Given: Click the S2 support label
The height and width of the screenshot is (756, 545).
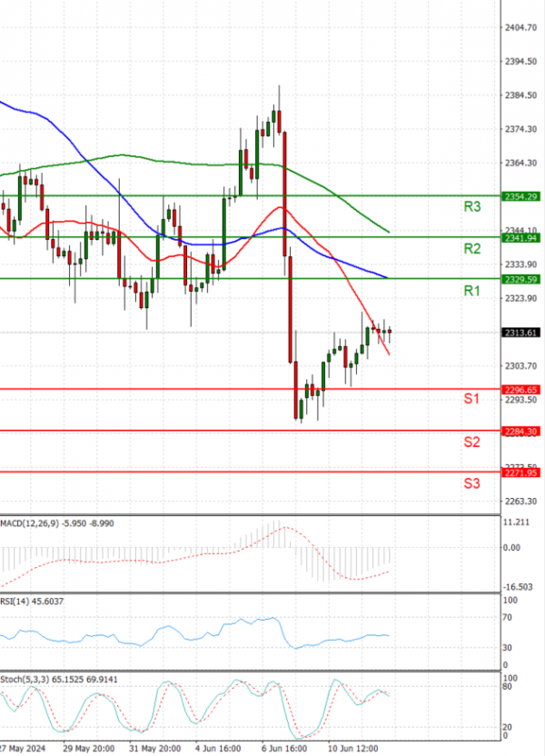Looking at the screenshot, I should point(471,443).
